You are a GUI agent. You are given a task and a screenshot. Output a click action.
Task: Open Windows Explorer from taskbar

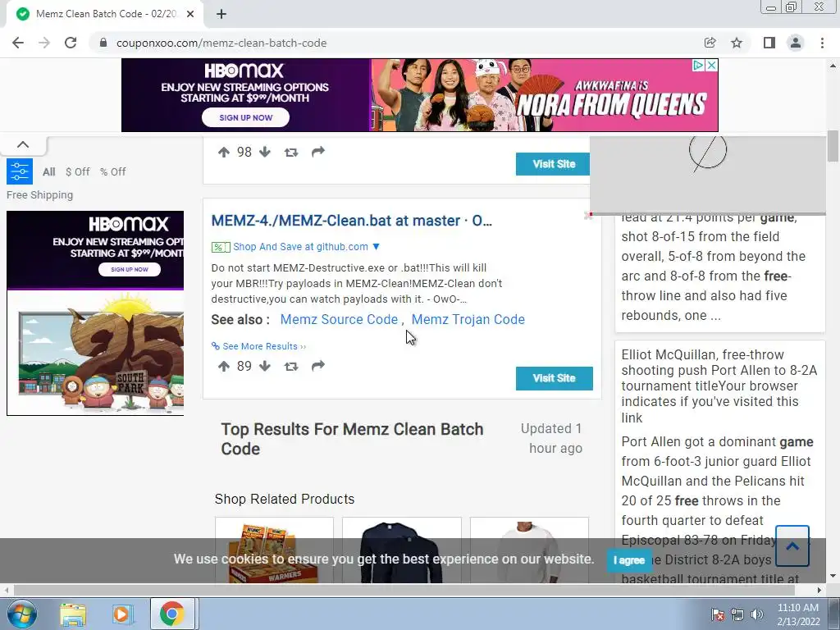(x=73, y=614)
